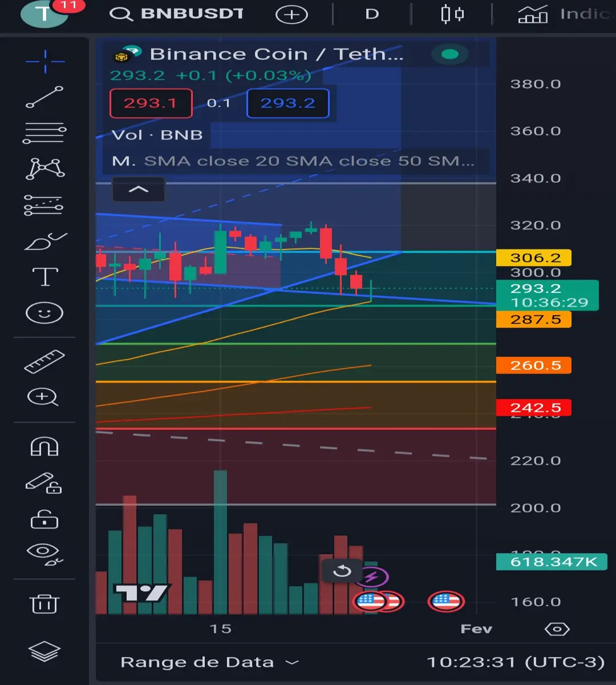Open the emoji and icons tool

[x=44, y=313]
